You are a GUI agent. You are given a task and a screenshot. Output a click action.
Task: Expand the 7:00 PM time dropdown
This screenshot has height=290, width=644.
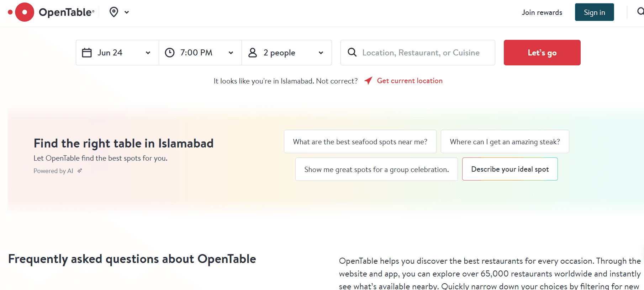[200, 53]
